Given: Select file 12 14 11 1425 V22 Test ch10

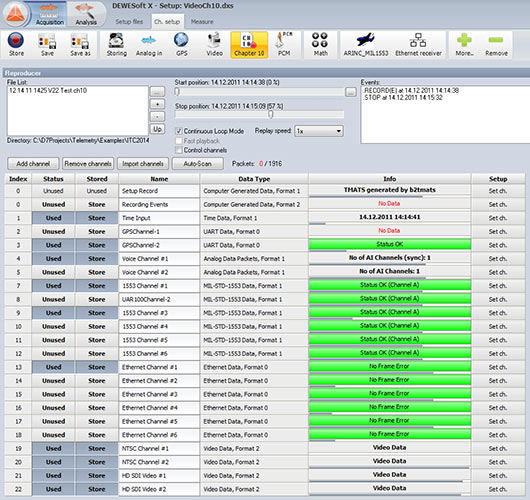Looking at the screenshot, I should pos(48,91).
